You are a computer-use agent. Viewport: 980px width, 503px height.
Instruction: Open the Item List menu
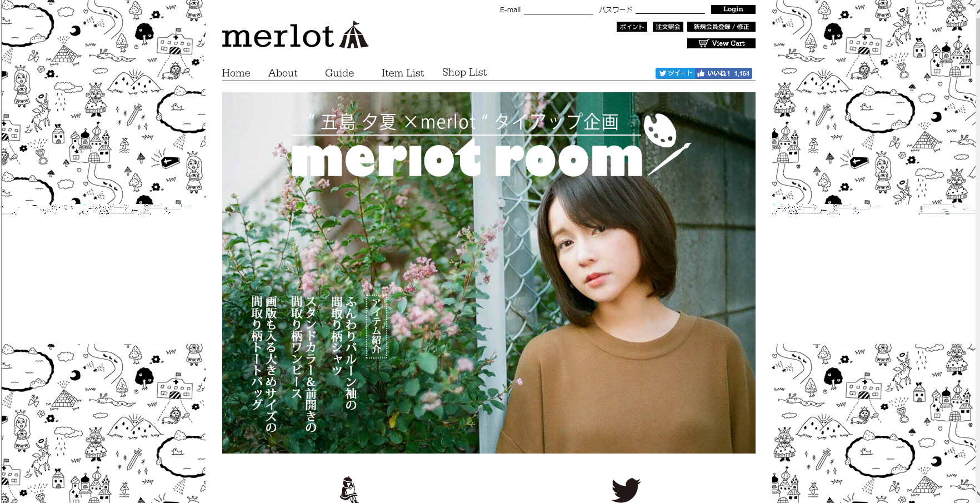(403, 73)
